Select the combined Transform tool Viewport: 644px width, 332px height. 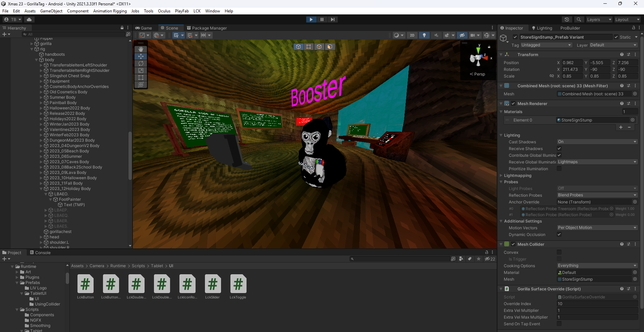click(141, 85)
